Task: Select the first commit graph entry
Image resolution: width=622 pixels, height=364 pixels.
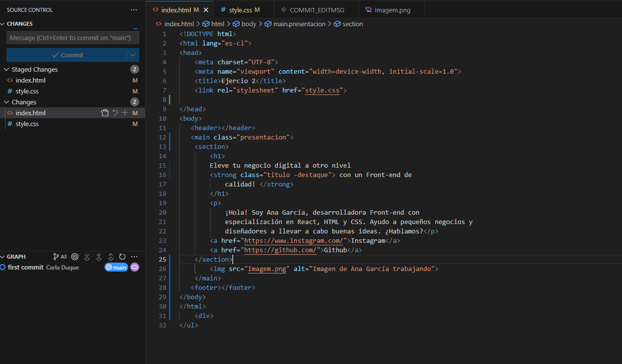Action: coord(72,267)
